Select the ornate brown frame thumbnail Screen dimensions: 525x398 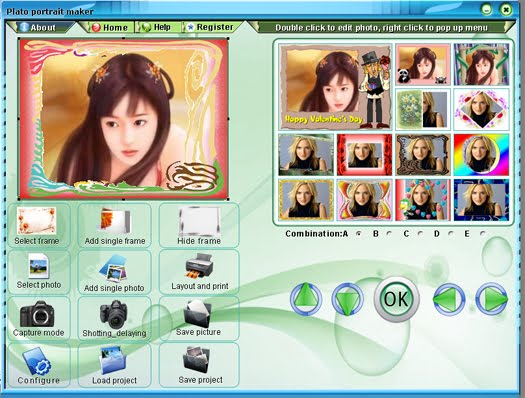pyautogui.click(x=423, y=155)
